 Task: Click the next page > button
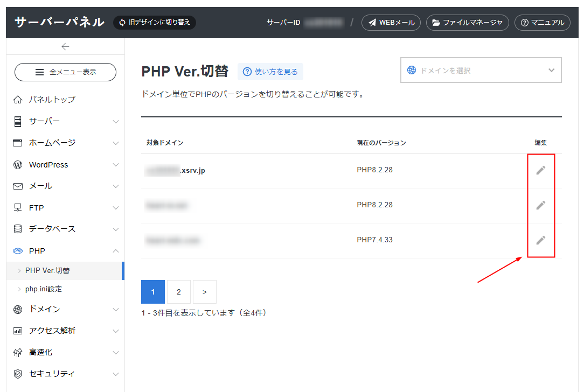pos(205,292)
